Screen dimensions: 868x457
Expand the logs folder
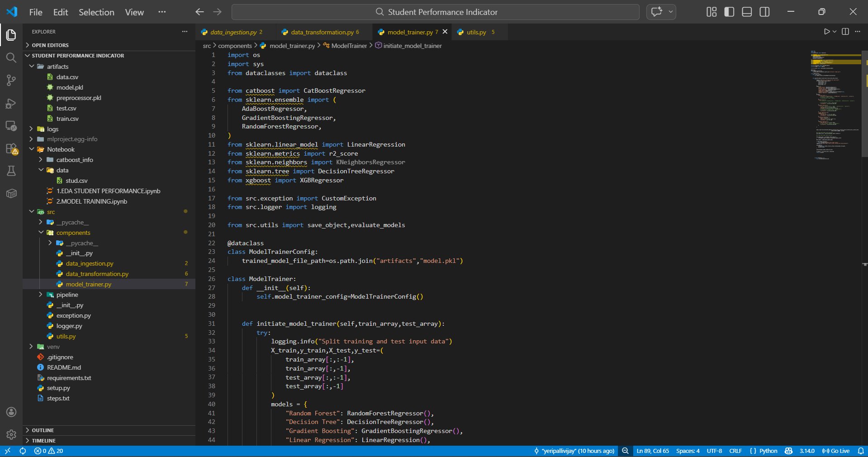click(x=52, y=129)
